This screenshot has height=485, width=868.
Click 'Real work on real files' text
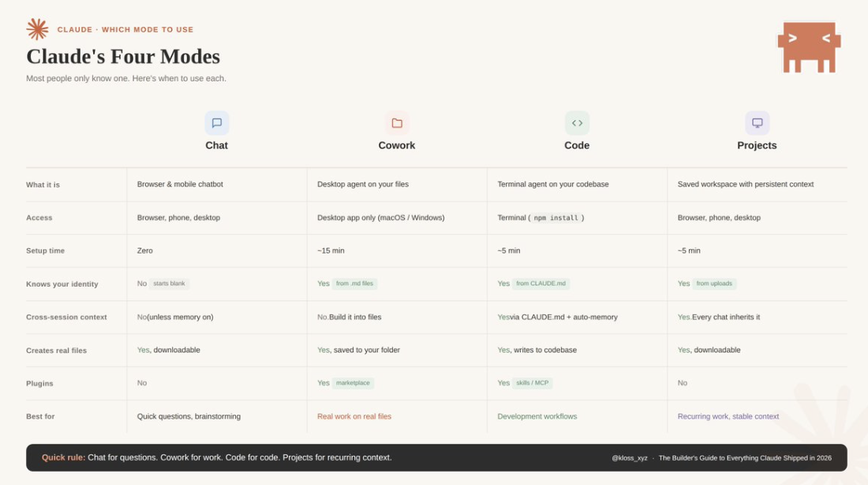pyautogui.click(x=354, y=416)
